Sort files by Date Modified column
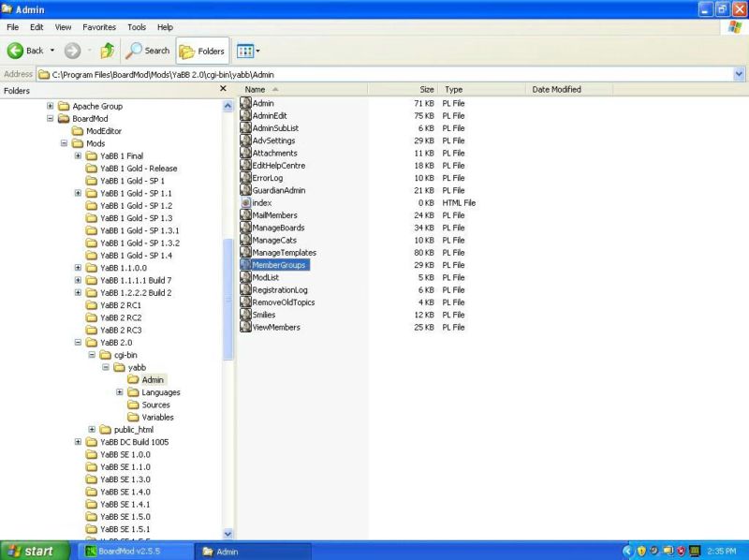The image size is (749, 560). pyautogui.click(x=569, y=89)
